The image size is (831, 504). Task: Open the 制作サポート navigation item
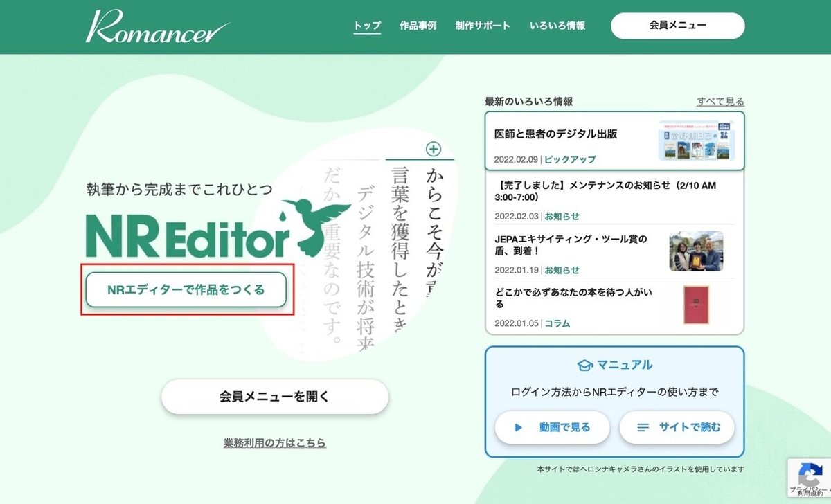[483, 26]
